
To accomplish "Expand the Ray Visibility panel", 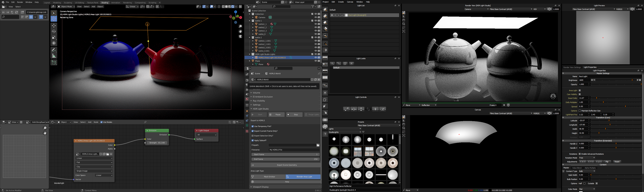I will [259, 101].
